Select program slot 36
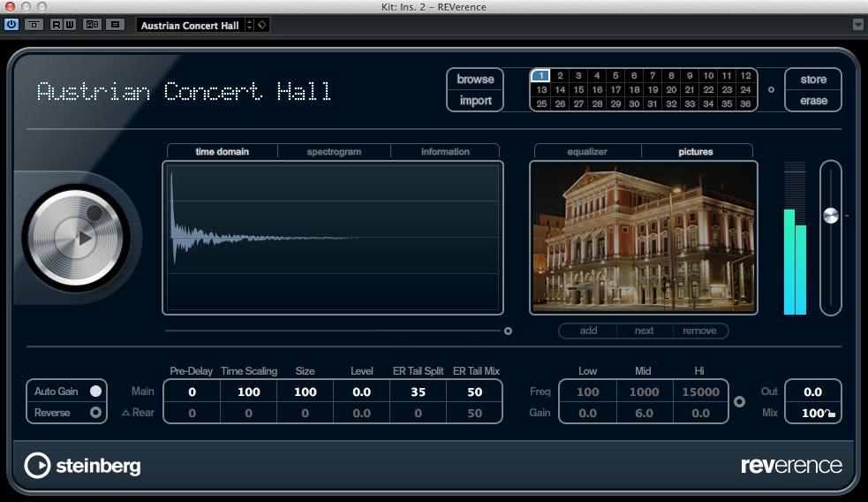 (x=745, y=103)
